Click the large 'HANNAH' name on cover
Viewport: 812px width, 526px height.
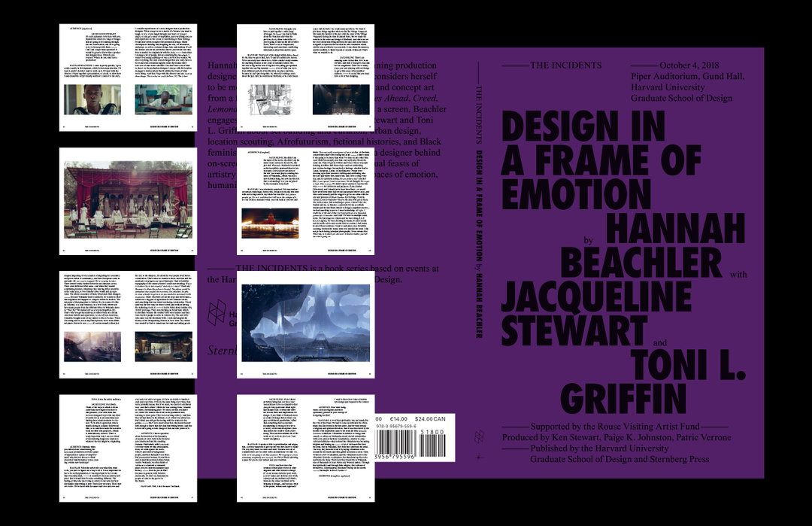[675, 227]
